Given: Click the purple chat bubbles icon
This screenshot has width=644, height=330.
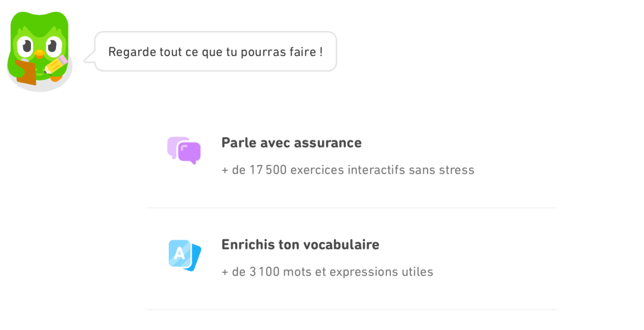Looking at the screenshot, I should (x=184, y=151).
